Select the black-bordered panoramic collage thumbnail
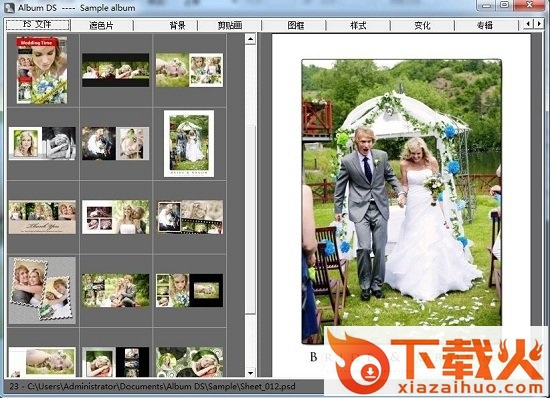 115,70
